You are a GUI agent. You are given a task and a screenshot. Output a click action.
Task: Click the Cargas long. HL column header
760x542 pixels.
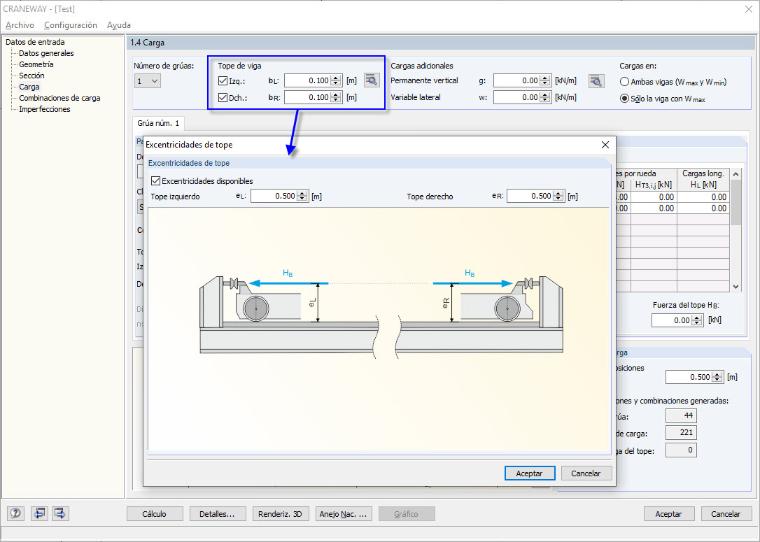pos(703,179)
